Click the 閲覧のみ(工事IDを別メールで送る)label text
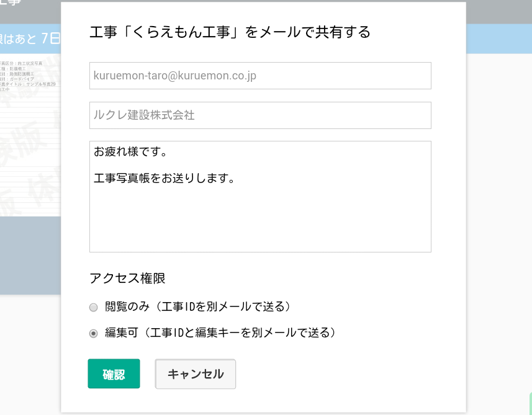532x415 pixels. click(x=199, y=306)
